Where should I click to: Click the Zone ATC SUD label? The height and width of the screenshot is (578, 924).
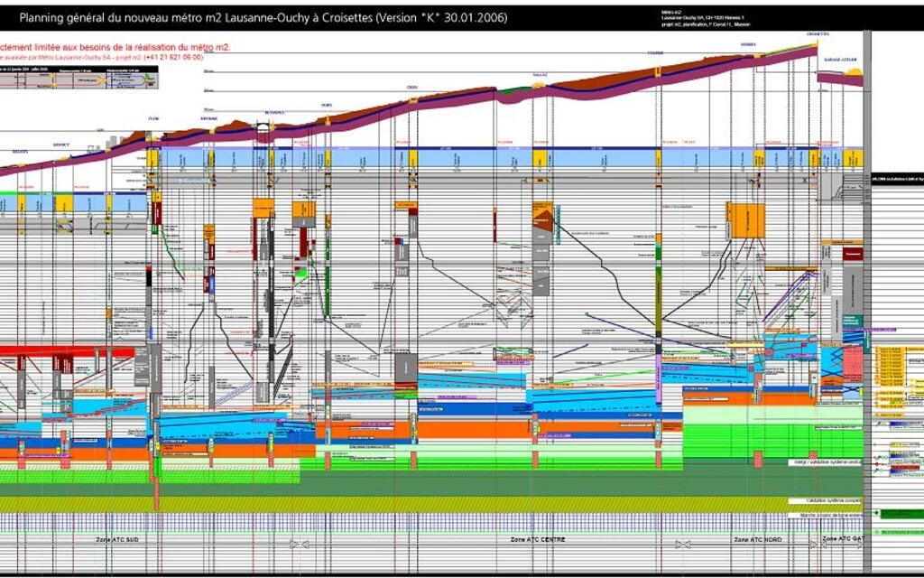[118, 539]
